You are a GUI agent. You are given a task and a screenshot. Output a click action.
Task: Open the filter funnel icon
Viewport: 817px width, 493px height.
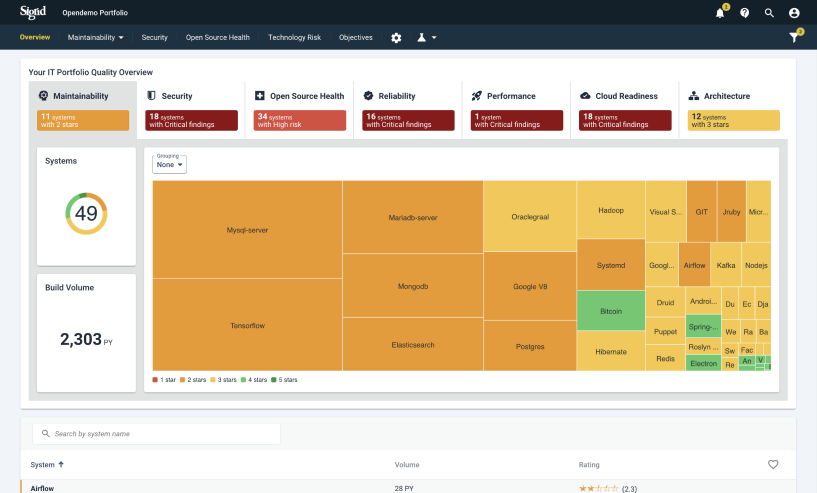[x=794, y=38]
